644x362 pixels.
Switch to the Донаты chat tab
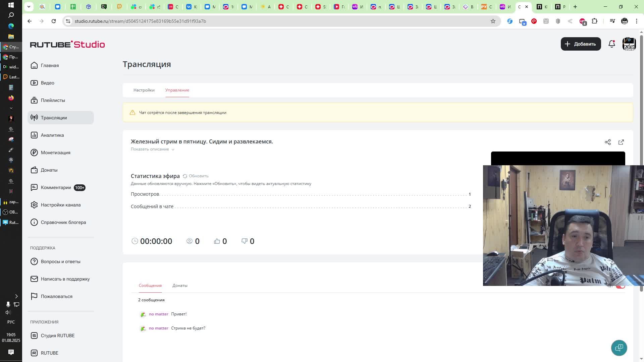(x=180, y=286)
